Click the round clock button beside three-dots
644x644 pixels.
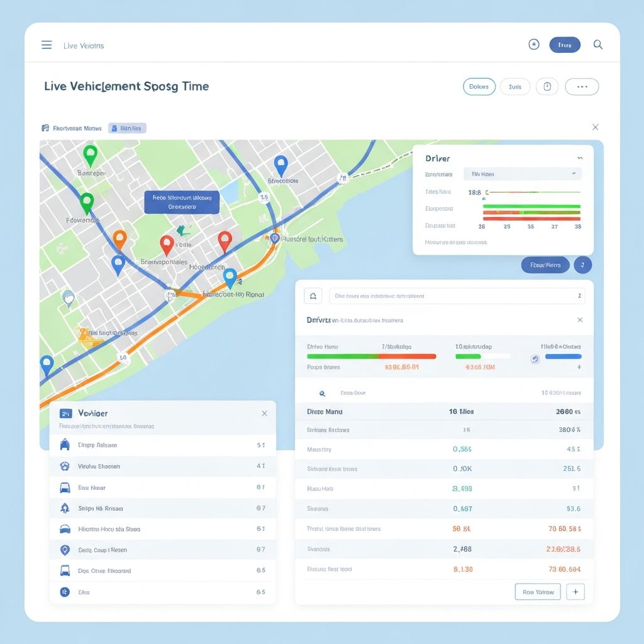pyautogui.click(x=547, y=87)
